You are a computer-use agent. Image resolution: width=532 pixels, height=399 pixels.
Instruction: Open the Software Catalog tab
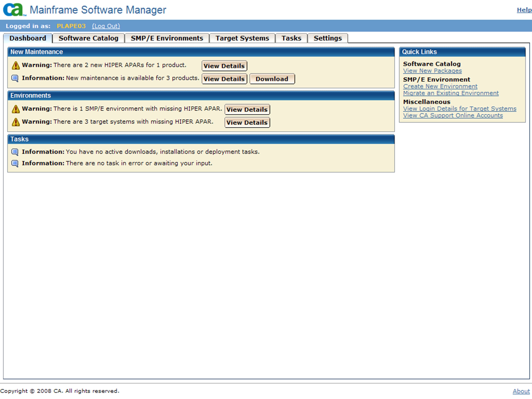(x=88, y=38)
